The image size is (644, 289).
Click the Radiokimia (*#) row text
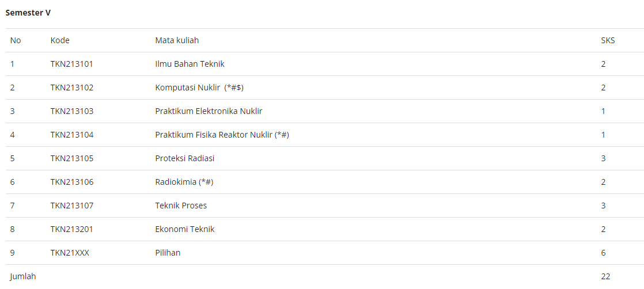pyautogui.click(x=184, y=182)
